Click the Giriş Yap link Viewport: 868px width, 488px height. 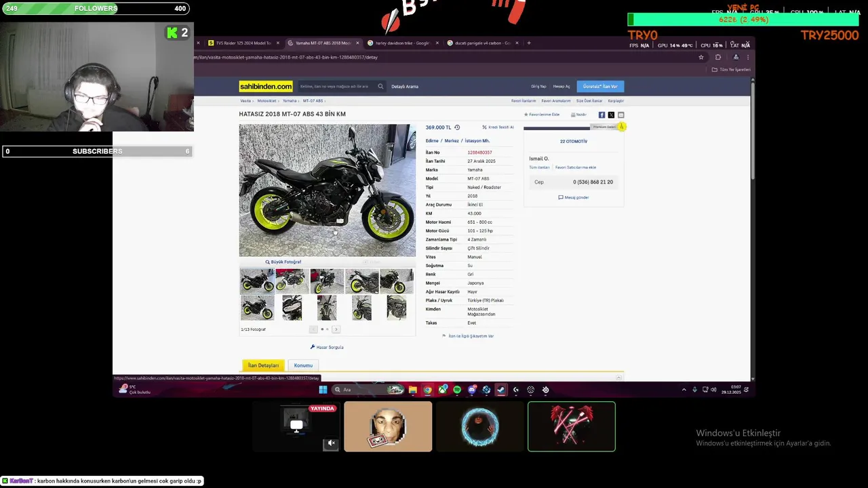[x=538, y=86]
